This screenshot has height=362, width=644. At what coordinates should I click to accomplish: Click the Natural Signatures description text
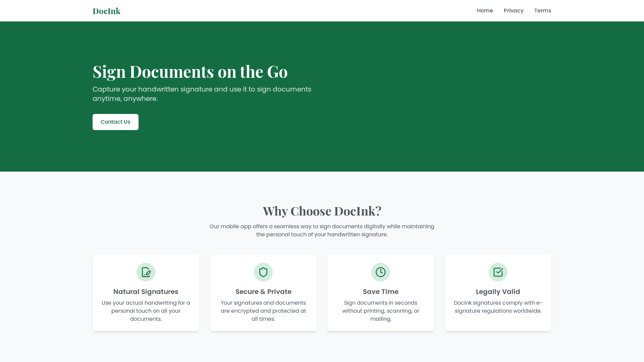coord(146,311)
